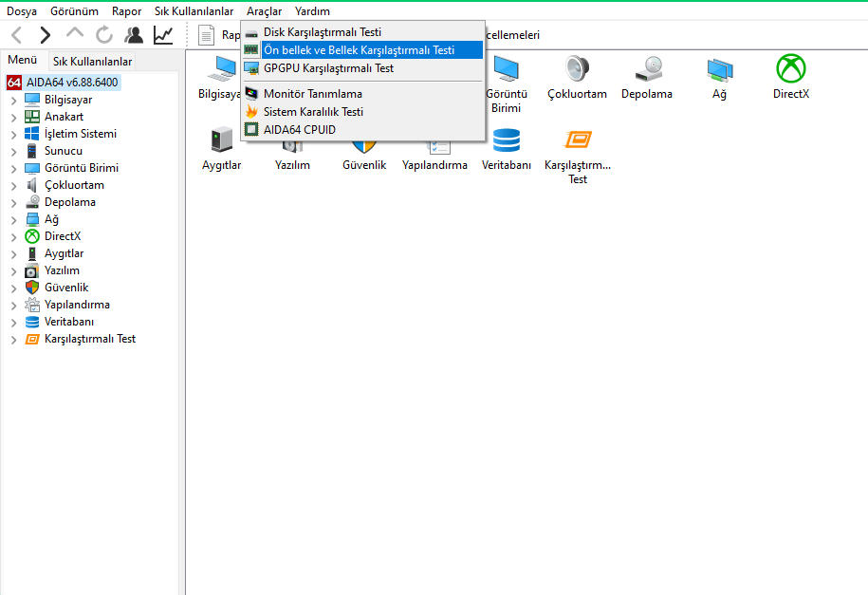The width and height of the screenshot is (868, 595).
Task: Open the user profile toolbar icon
Action: pos(134,35)
